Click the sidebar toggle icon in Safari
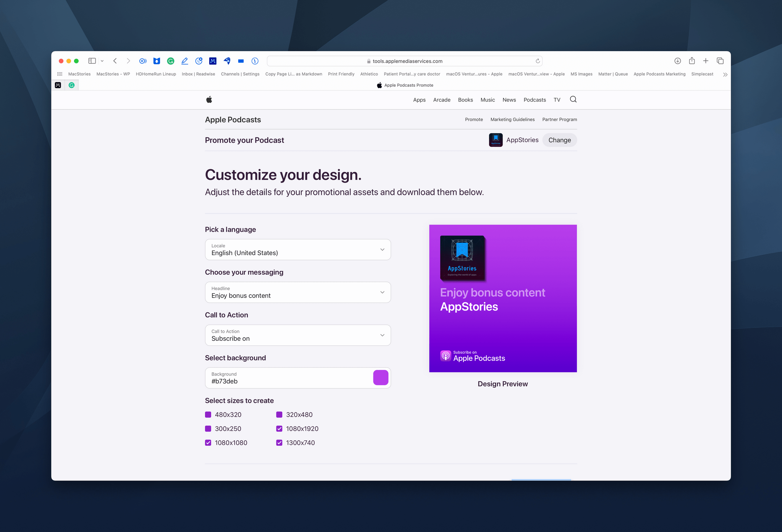The image size is (782, 532). (x=92, y=61)
